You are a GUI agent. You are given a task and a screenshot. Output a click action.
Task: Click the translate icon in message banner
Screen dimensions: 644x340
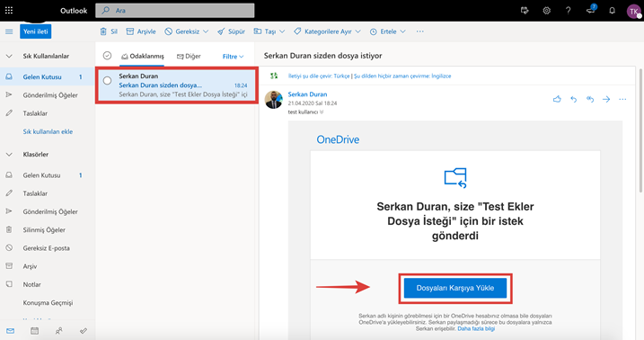(x=274, y=76)
